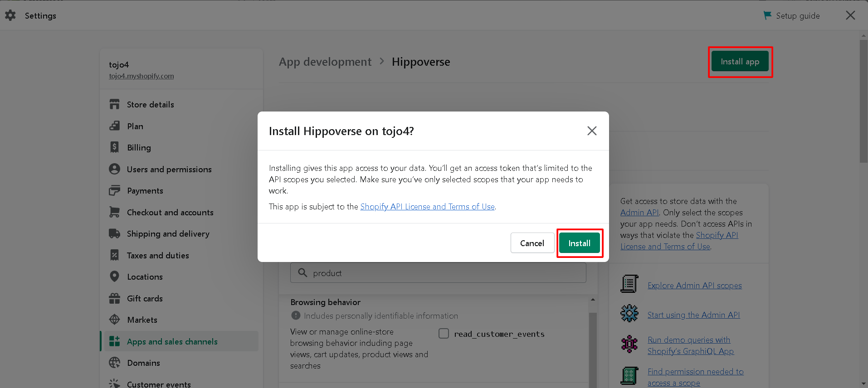Image resolution: width=868 pixels, height=388 pixels.
Task: Click the Customer events icon
Action: [x=115, y=383]
